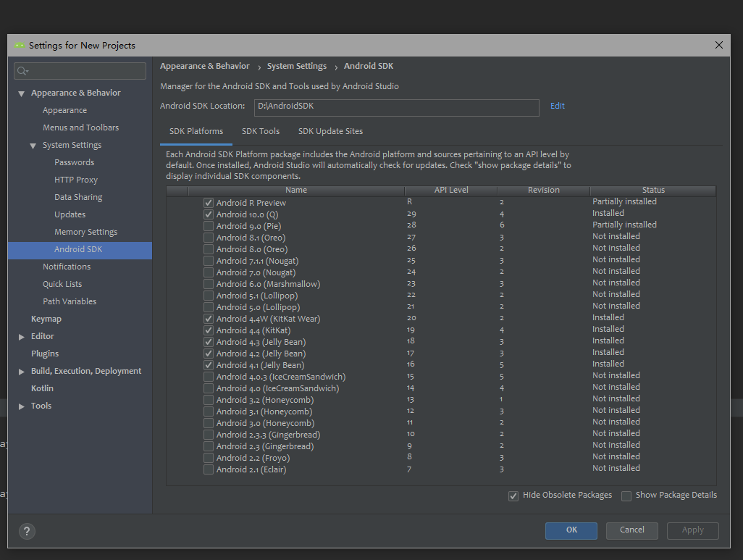Click API level 29 cell
743x560 pixels.
(x=411, y=214)
